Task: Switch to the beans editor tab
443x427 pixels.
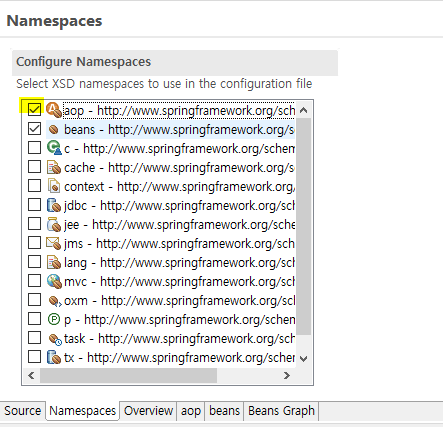Action: pyautogui.click(x=224, y=411)
